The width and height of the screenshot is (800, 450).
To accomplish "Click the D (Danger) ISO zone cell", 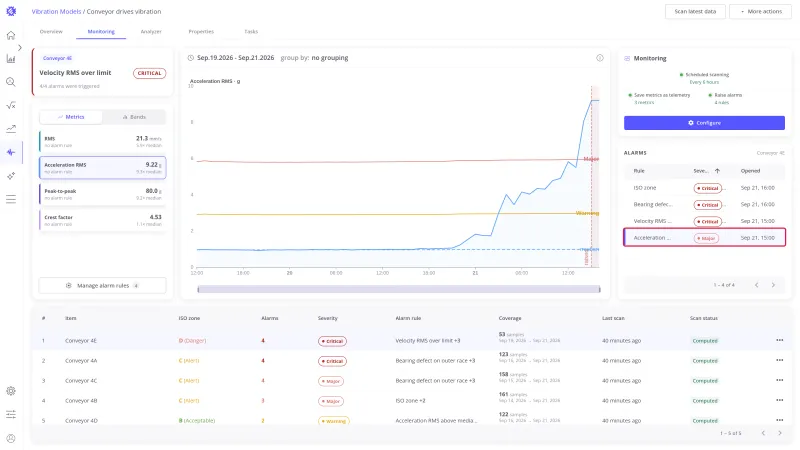I will tap(192, 340).
